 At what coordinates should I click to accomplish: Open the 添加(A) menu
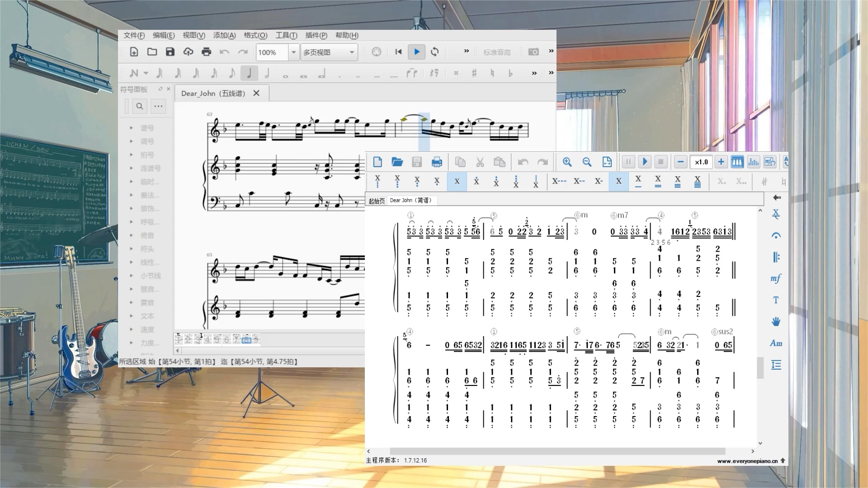tap(224, 35)
